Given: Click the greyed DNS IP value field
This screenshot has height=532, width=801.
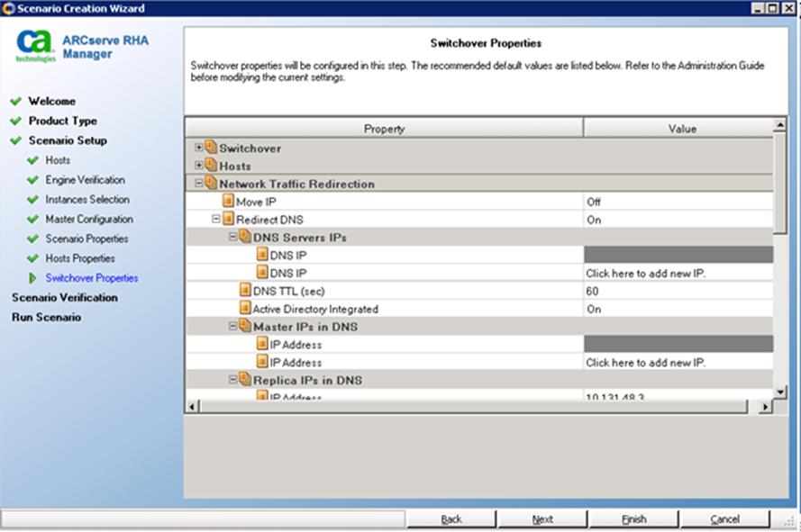Looking at the screenshot, I should (x=678, y=255).
